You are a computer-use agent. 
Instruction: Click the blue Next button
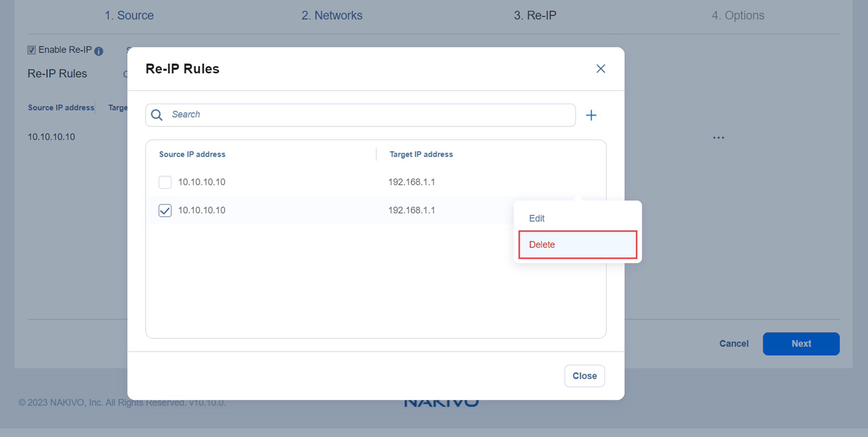pos(801,344)
